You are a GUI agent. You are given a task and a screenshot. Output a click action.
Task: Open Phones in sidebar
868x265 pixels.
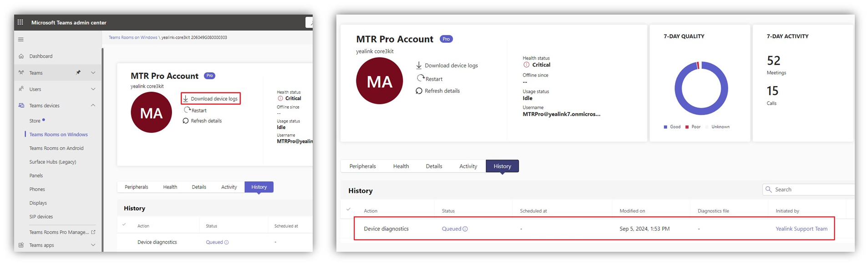pos(37,189)
